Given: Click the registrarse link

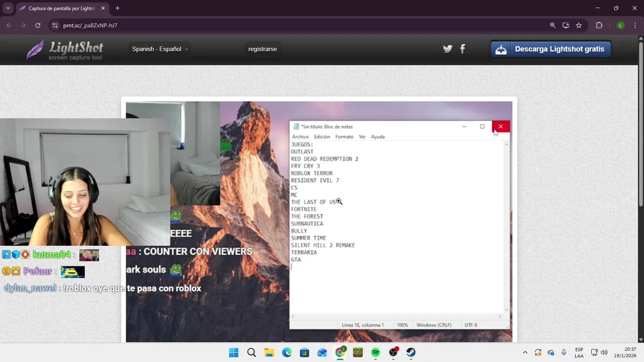Looking at the screenshot, I should pyautogui.click(x=263, y=49).
